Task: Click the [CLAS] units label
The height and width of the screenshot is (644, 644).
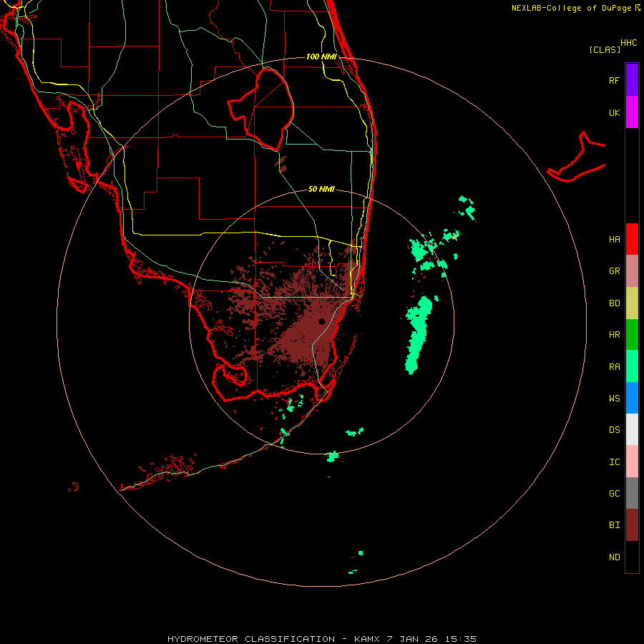Action: click(x=605, y=49)
